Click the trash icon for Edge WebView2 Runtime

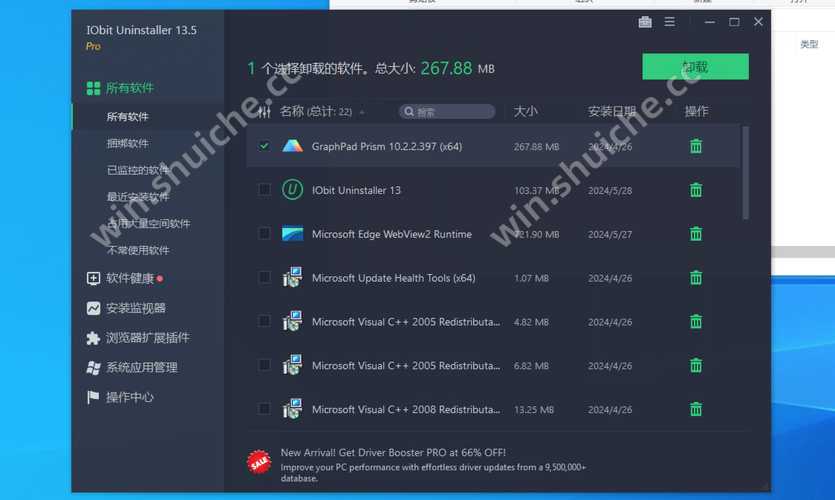(696, 234)
